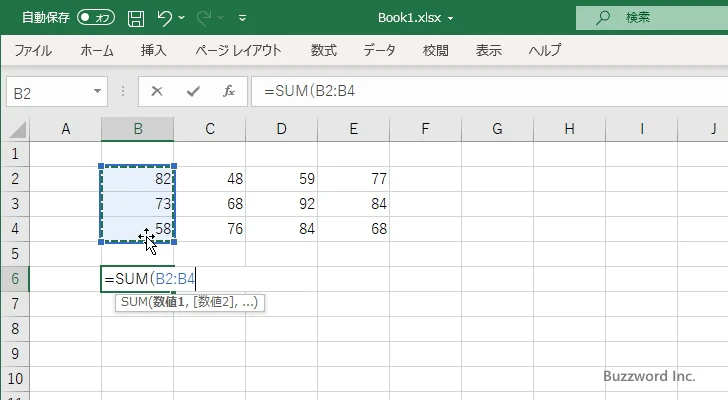Click cell B2 containing 82

138,179
